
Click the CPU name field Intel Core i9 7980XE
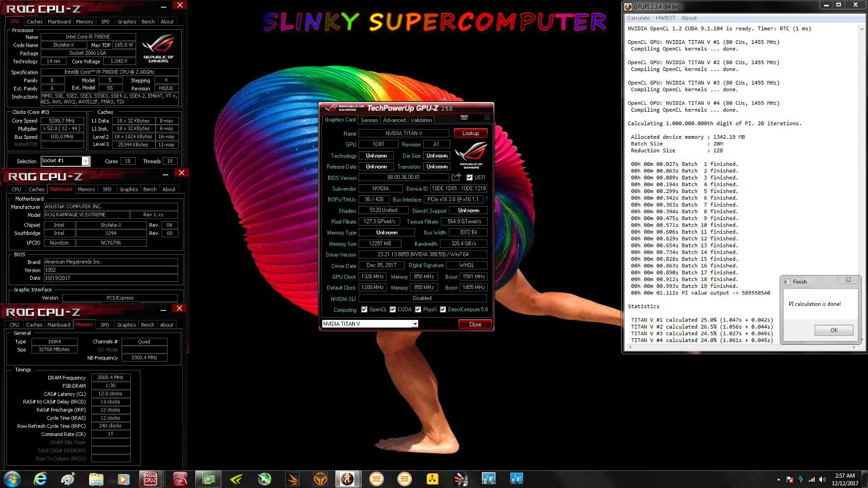pyautogui.click(x=88, y=37)
